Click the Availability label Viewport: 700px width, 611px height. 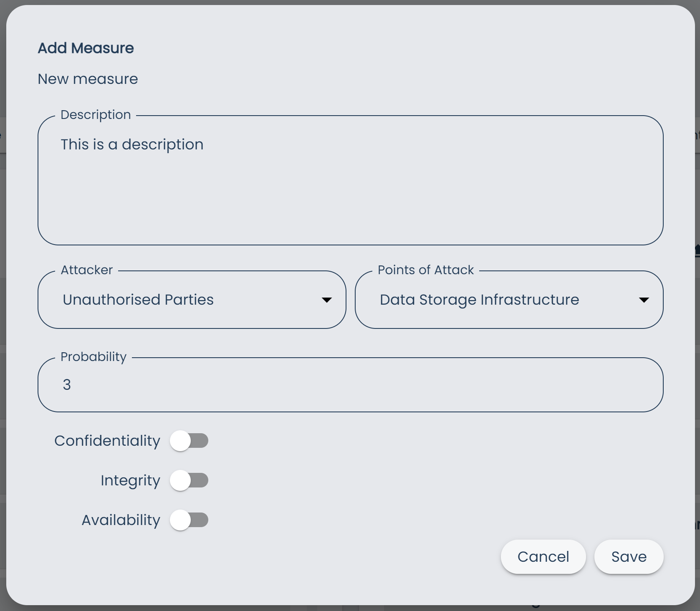(120, 520)
